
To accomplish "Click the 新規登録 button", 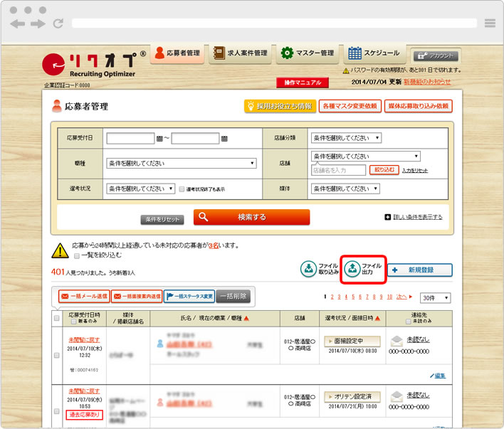I will 420,270.
